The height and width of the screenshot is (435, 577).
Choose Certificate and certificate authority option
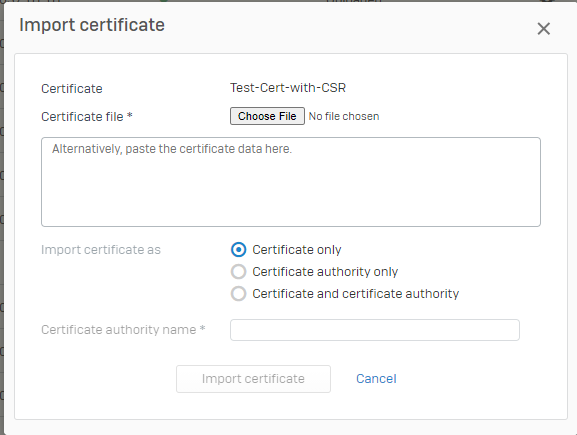point(238,294)
